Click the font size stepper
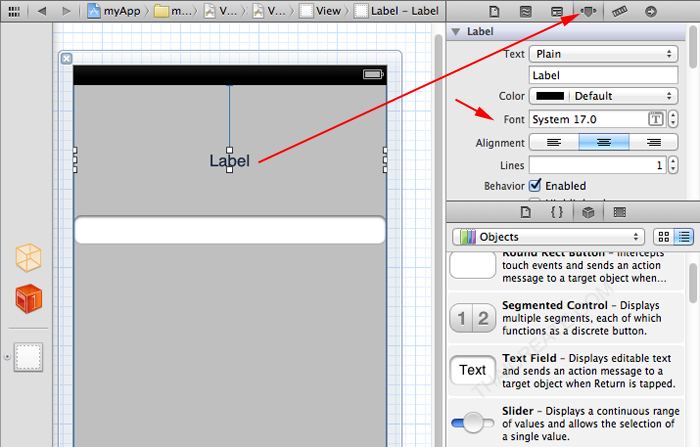Image resolution: width=700 pixels, height=447 pixels. (x=673, y=119)
